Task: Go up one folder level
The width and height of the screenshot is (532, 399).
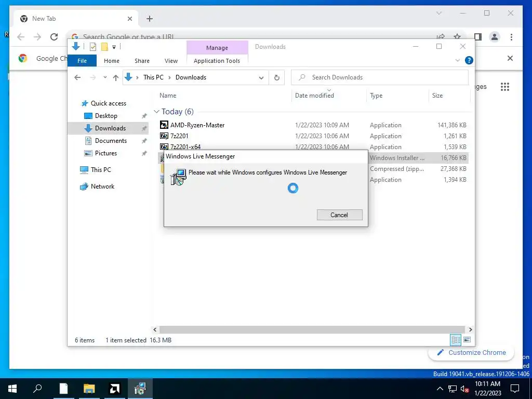Action: tap(116, 78)
